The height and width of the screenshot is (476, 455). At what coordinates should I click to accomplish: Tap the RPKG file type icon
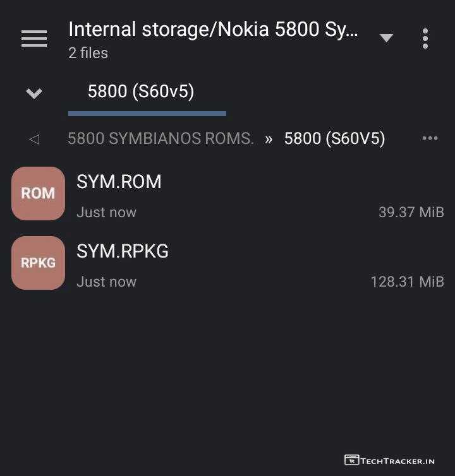click(x=38, y=263)
